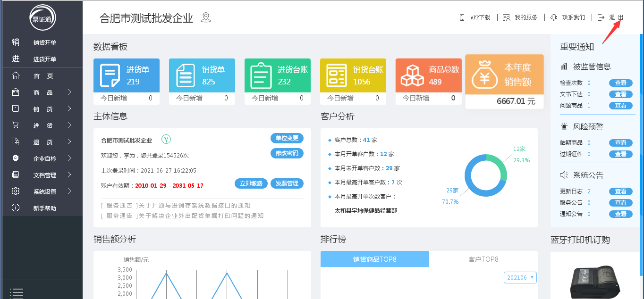Image resolution: width=644 pixels, height=299 pixels.
Task: Expand the 退货 menu chevron
Action: point(69,142)
